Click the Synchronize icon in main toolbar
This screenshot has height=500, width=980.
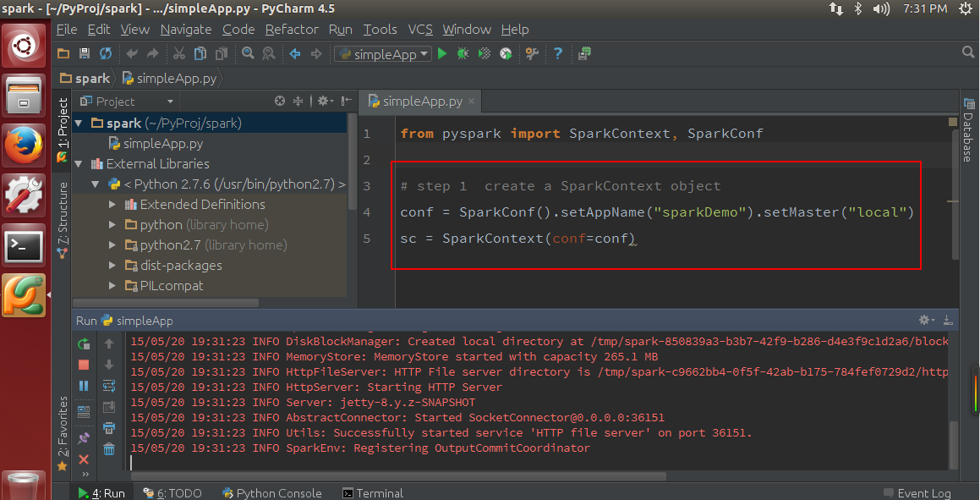106,53
